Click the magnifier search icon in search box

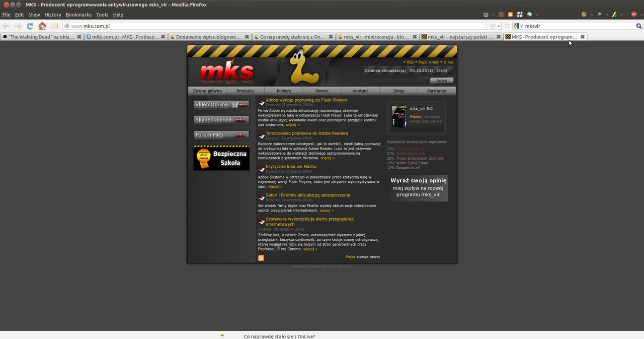tap(638, 26)
